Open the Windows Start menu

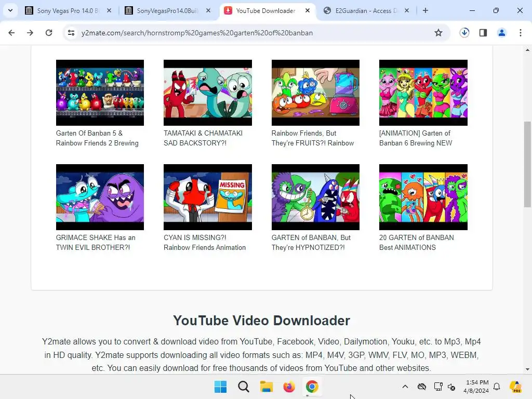220,387
